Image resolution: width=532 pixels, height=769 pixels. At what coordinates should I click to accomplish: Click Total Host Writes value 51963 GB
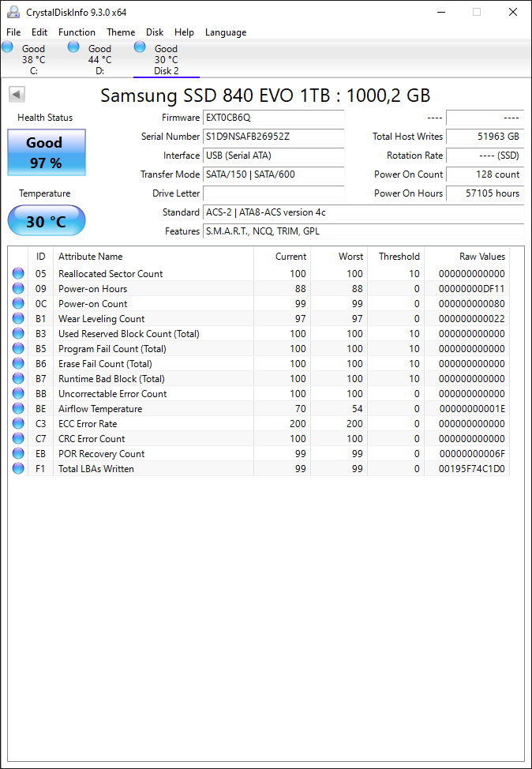pos(485,137)
